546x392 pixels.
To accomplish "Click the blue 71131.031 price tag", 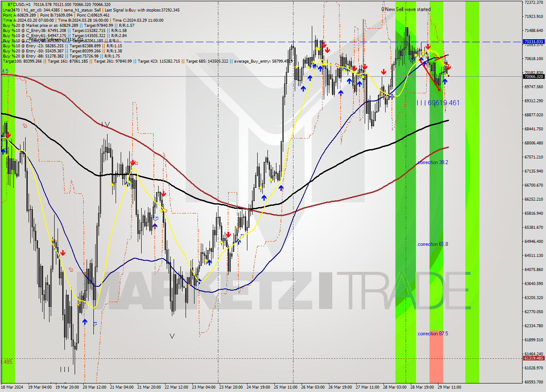I will pyautogui.click(x=533, y=42).
